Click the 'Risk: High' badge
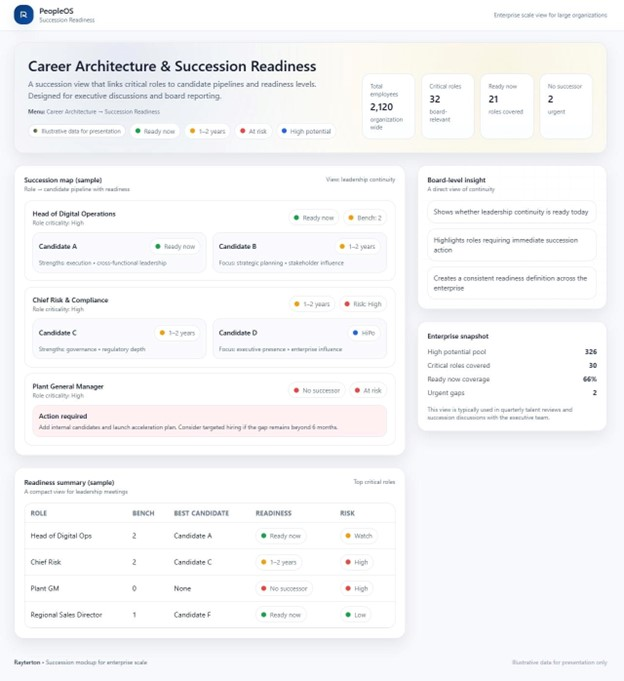Screen dimensions: 624x681 (363, 304)
